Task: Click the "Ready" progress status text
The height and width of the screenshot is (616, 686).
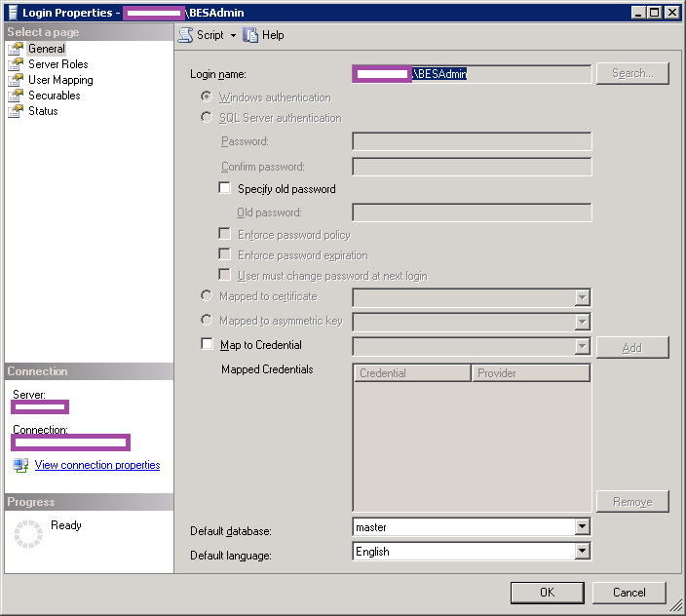Action: (x=66, y=525)
